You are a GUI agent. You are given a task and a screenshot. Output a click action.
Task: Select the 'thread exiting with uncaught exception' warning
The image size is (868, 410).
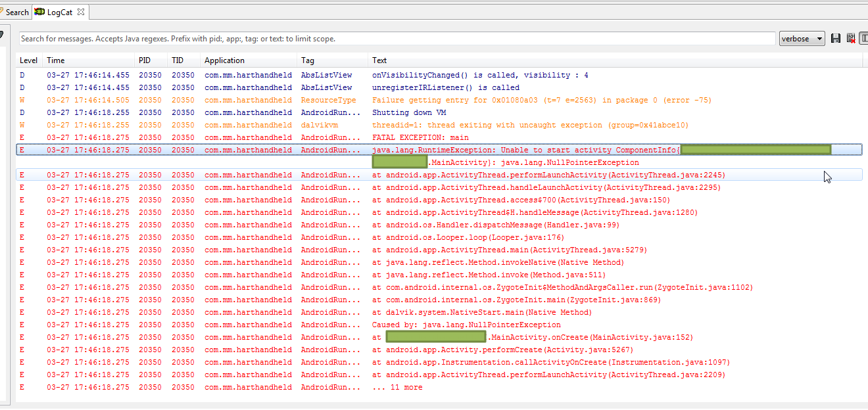tap(439, 125)
